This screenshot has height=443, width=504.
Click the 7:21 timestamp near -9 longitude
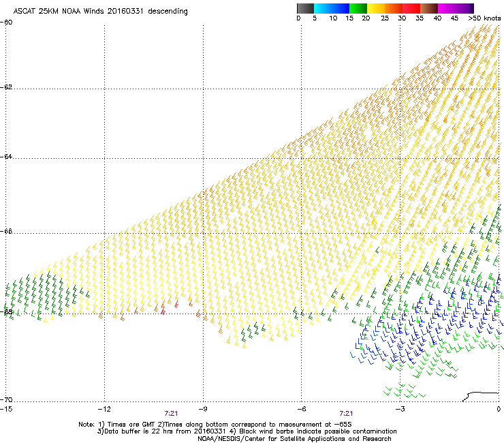coord(171,414)
